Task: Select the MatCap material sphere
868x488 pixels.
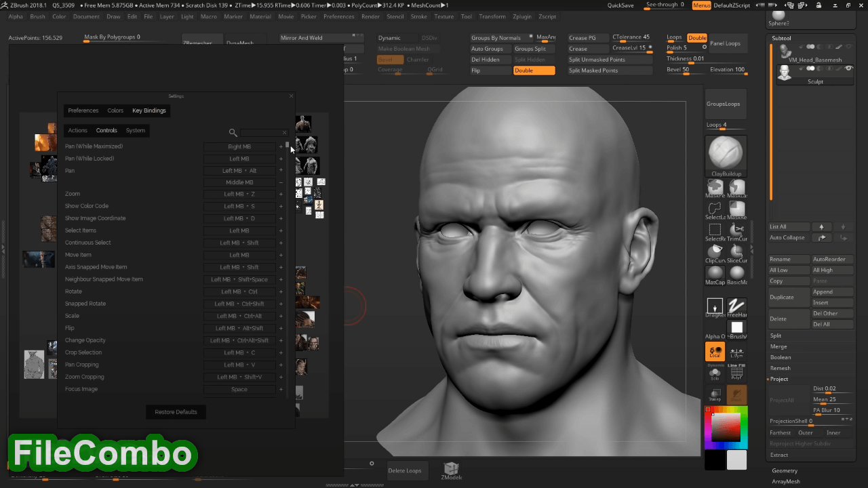Action: (715, 273)
